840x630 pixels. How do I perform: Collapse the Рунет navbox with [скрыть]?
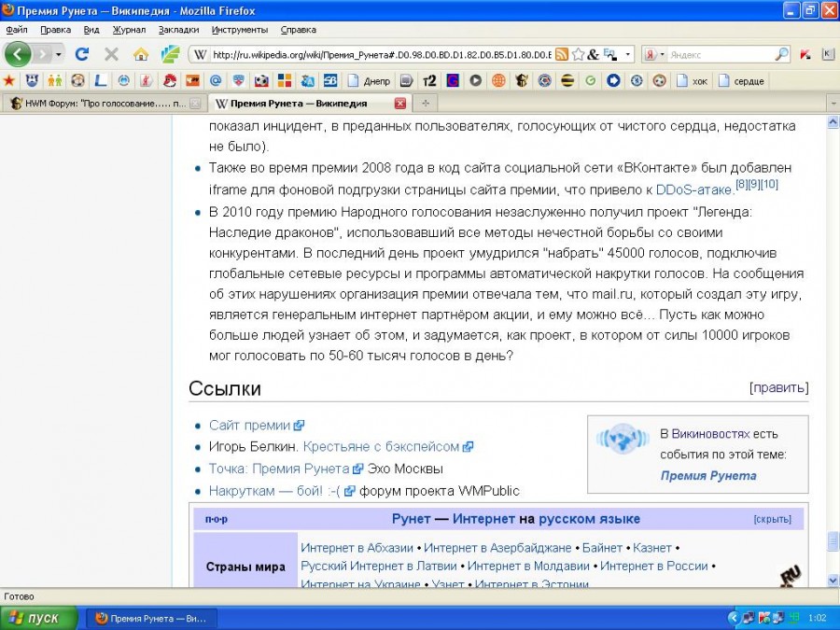click(772, 519)
